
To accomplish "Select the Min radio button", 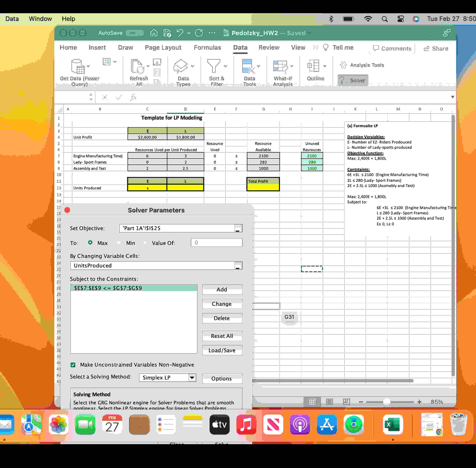I will point(119,243).
